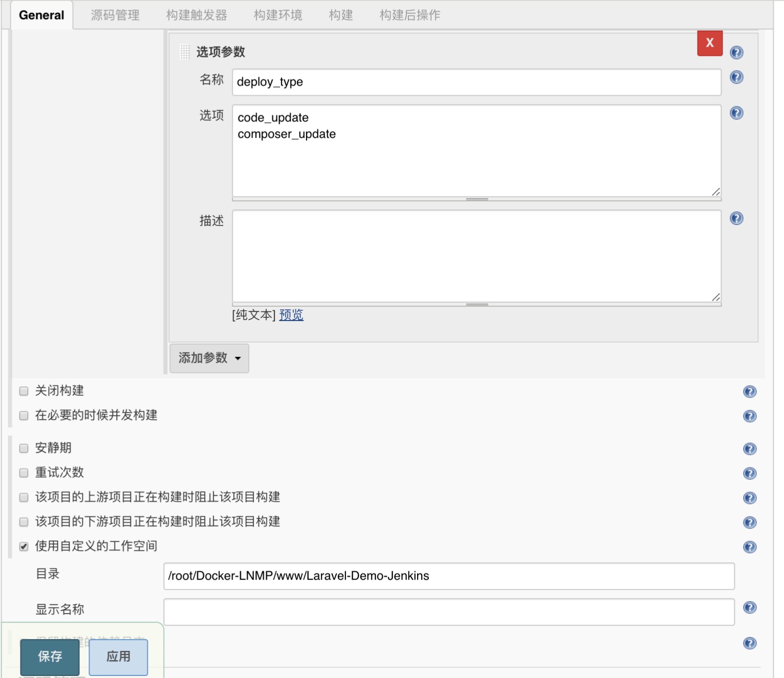
Task: Open help icon beside 选项 textarea
Action: click(x=736, y=113)
